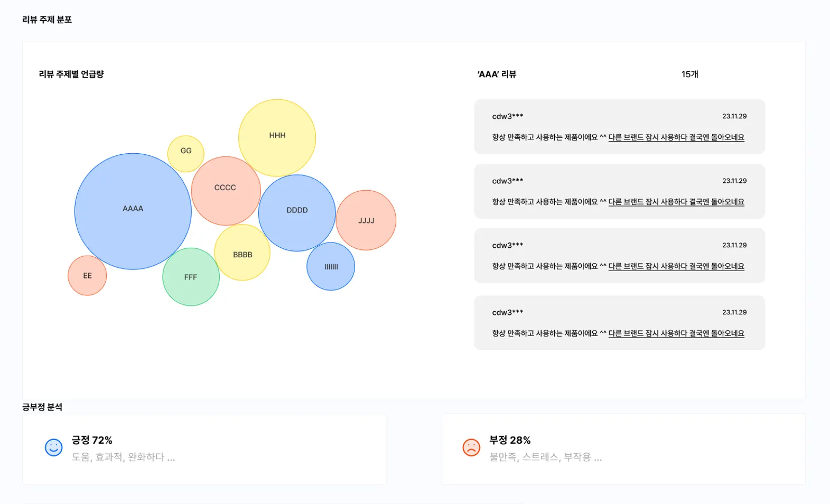Click the blue smiley face icon

[x=53, y=447]
